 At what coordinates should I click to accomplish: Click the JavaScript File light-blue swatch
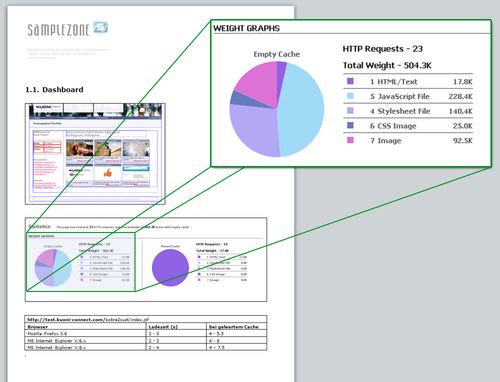point(350,96)
